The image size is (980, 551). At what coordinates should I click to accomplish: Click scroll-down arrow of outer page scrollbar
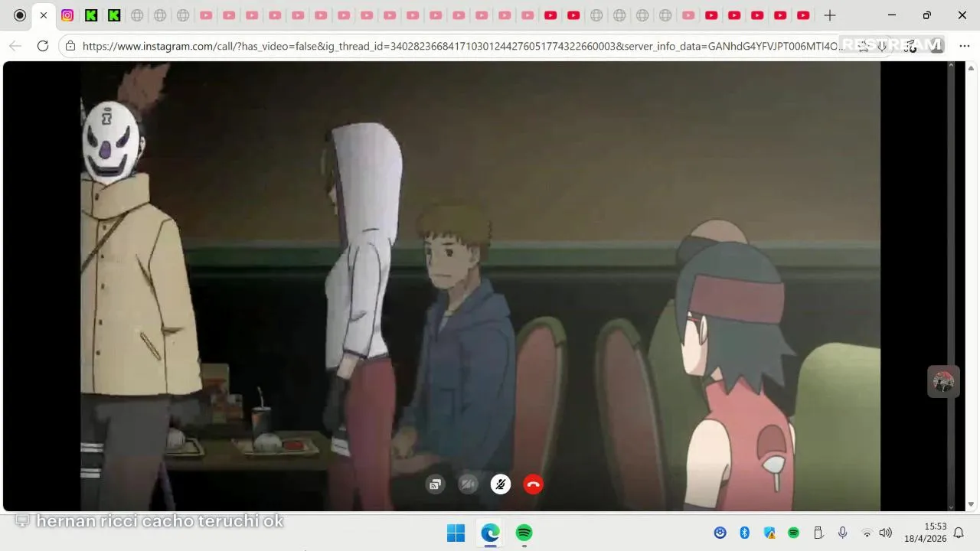[x=972, y=505]
